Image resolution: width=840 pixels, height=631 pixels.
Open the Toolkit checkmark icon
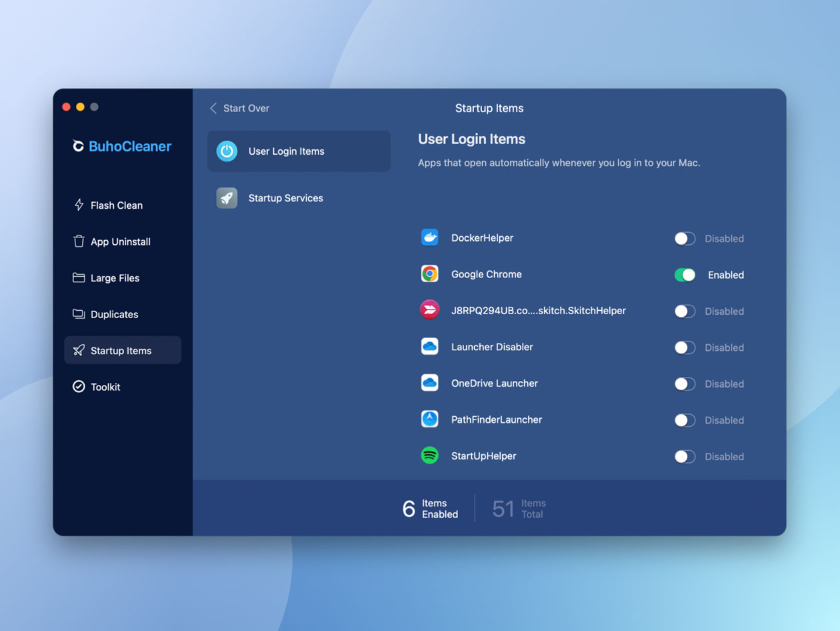[x=79, y=386]
